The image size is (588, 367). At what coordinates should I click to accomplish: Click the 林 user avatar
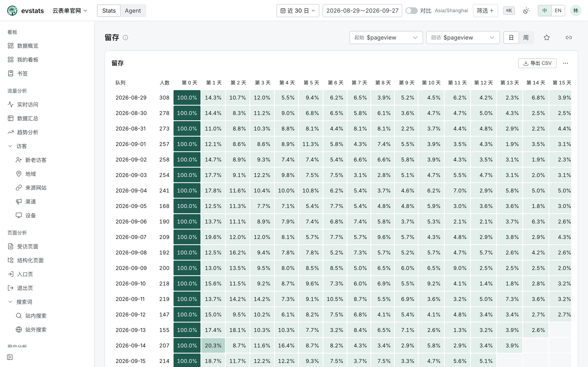(576, 11)
